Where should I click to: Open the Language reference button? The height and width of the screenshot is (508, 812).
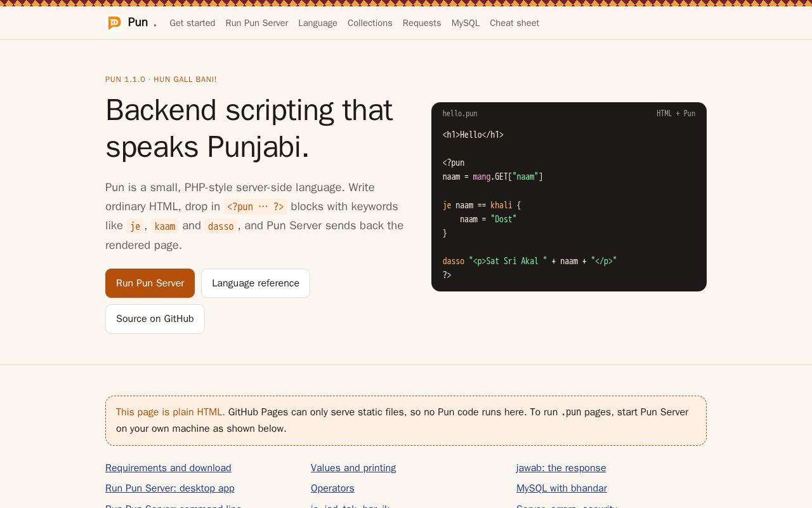256,283
